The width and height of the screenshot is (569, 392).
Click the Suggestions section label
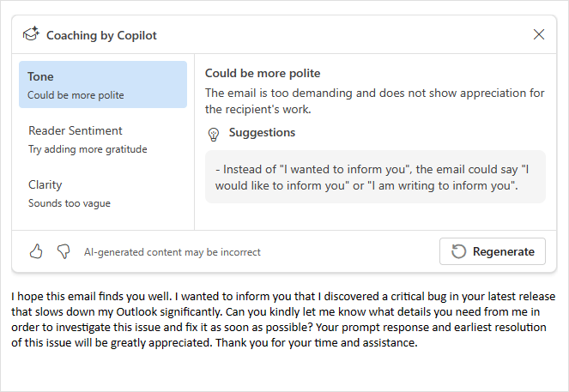point(262,133)
